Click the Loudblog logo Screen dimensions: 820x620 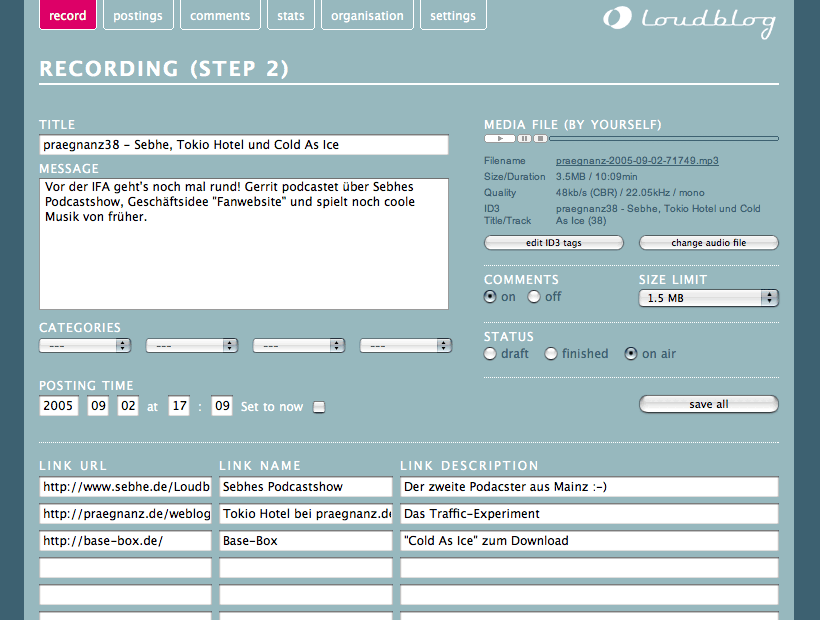[x=689, y=20]
